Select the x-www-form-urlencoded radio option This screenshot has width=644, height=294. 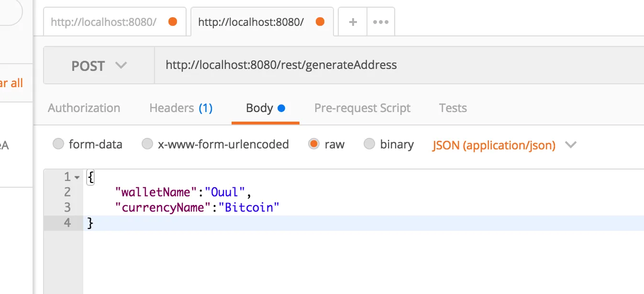[147, 144]
